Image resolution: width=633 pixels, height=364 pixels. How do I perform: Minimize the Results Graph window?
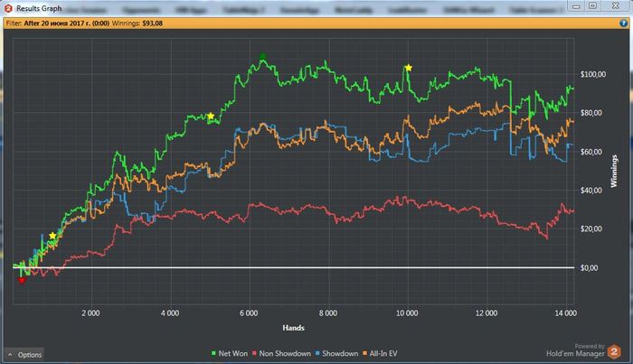(x=576, y=6)
